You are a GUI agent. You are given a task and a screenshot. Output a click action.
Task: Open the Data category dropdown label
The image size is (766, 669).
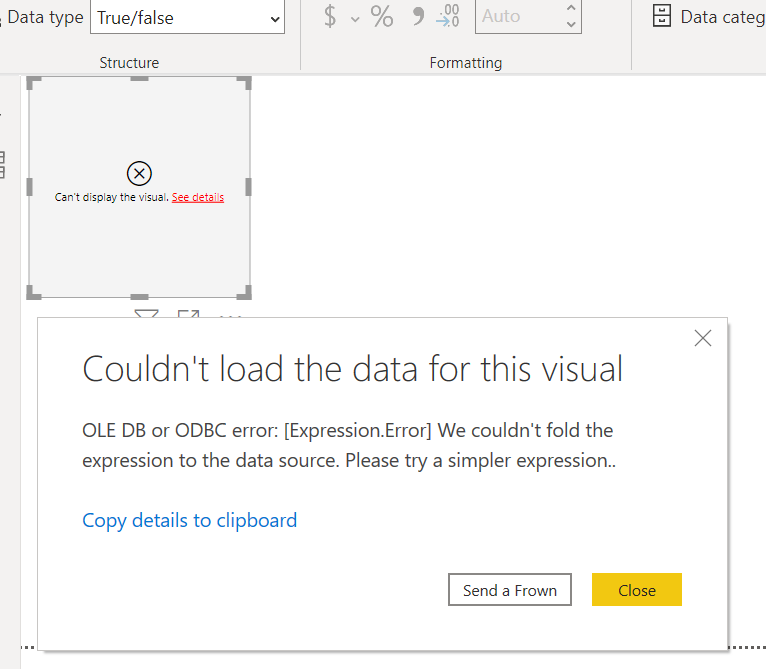[x=723, y=18]
